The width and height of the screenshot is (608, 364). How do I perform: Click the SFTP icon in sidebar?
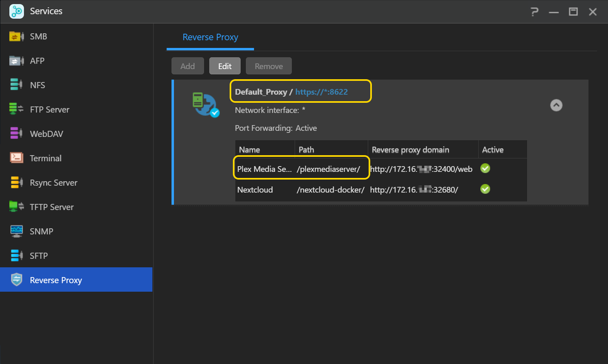pos(16,256)
